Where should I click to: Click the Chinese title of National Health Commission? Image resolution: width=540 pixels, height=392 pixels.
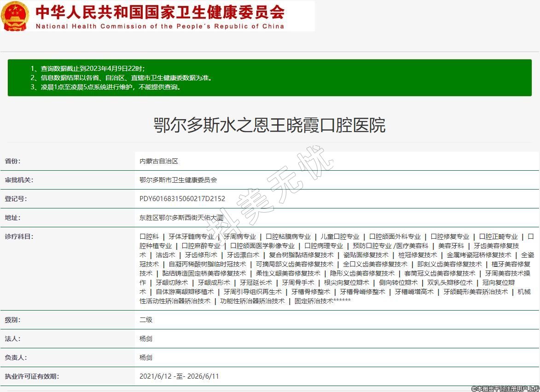[x=160, y=12]
